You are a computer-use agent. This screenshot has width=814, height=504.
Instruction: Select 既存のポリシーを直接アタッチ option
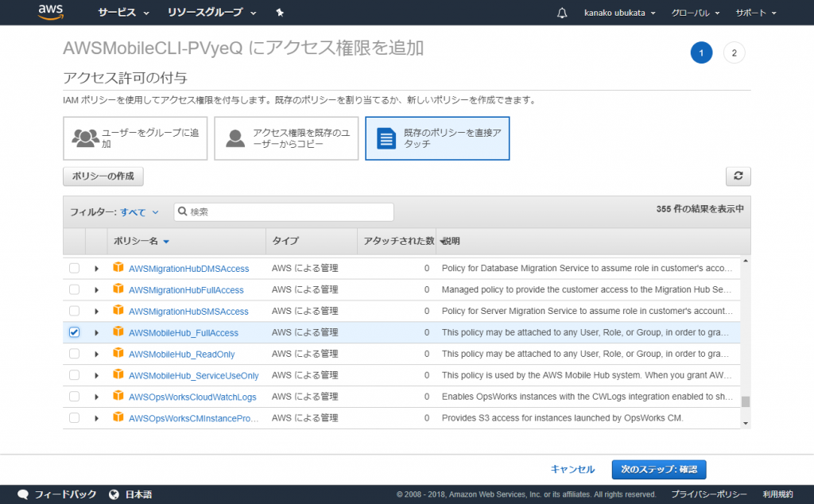tap(437, 138)
